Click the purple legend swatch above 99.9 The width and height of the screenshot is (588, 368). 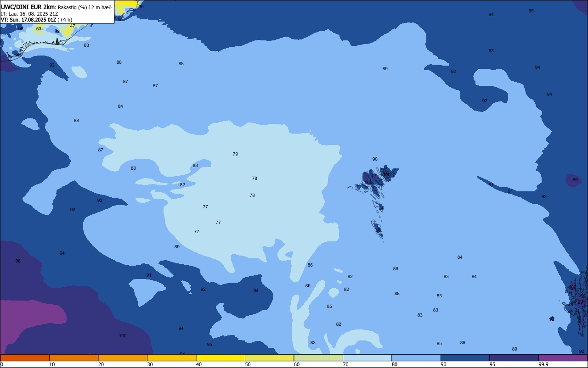pyautogui.click(x=563, y=357)
